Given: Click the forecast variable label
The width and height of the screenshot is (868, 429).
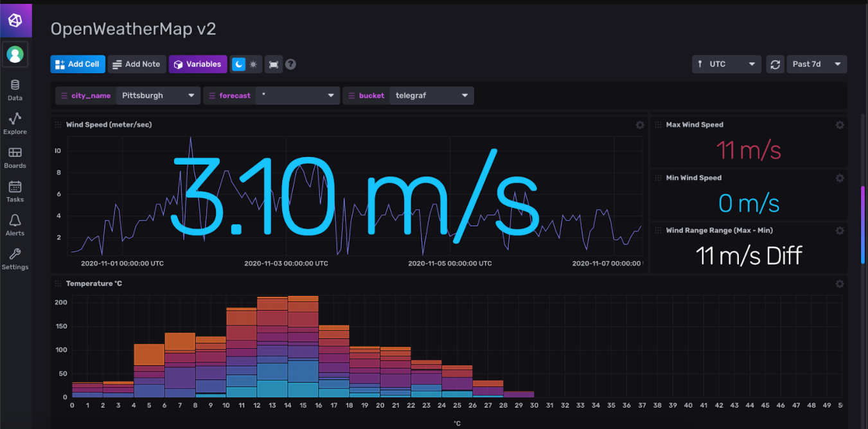Looking at the screenshot, I should 235,96.
